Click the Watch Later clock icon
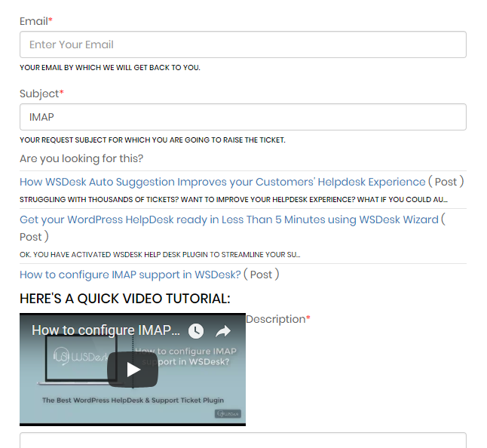Image resolution: width=487 pixels, height=448 pixels. click(196, 330)
